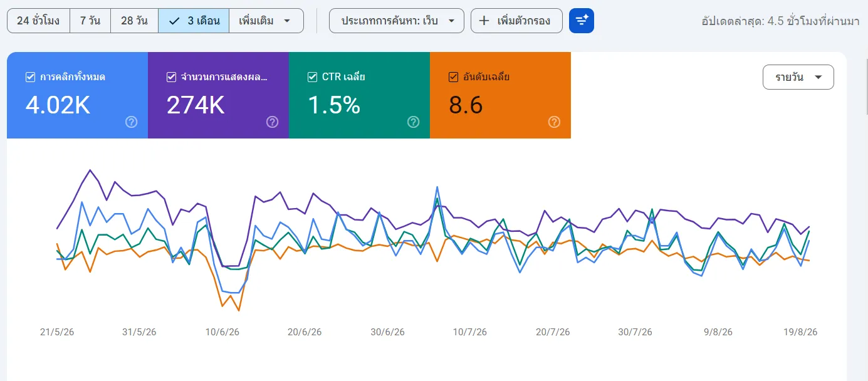Screen dimensions: 868x381
Task: Toggle อันดับเฉลี่ย checkbox
Action: (453, 77)
